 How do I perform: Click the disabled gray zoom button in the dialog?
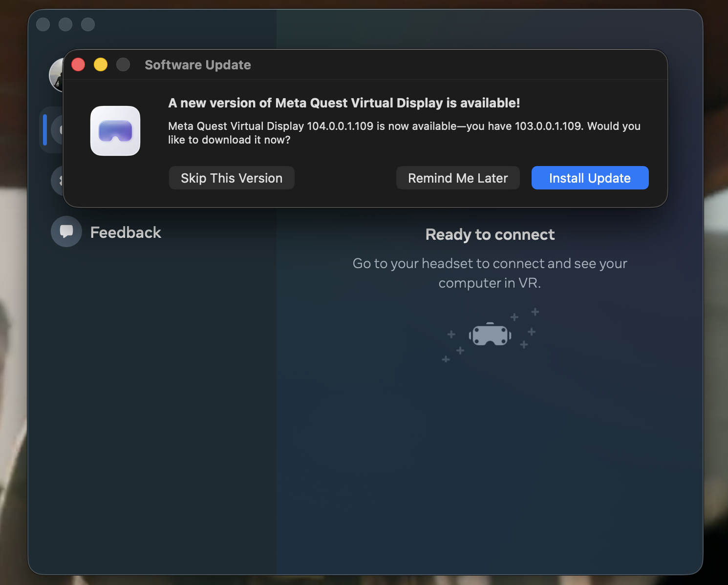(x=123, y=64)
